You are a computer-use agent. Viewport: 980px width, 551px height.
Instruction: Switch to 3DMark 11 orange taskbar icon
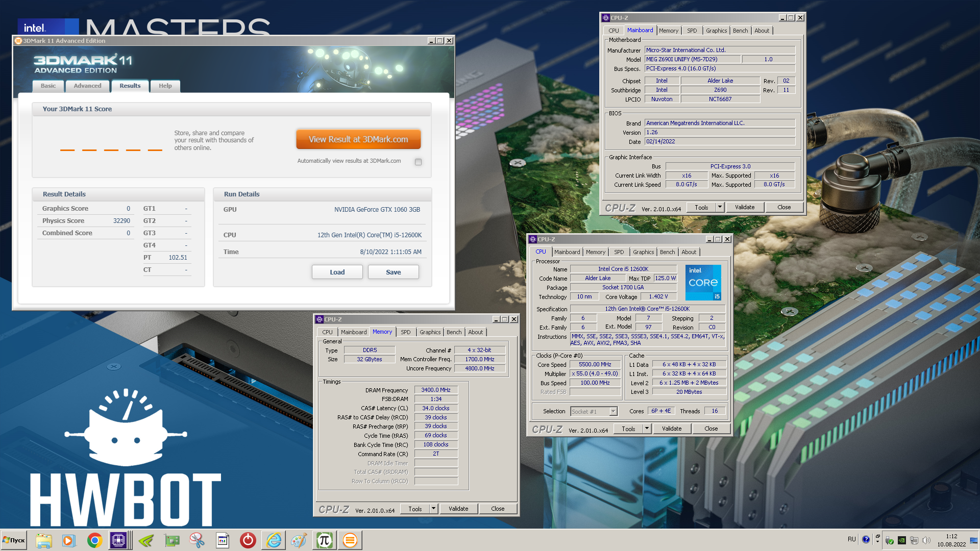click(350, 540)
